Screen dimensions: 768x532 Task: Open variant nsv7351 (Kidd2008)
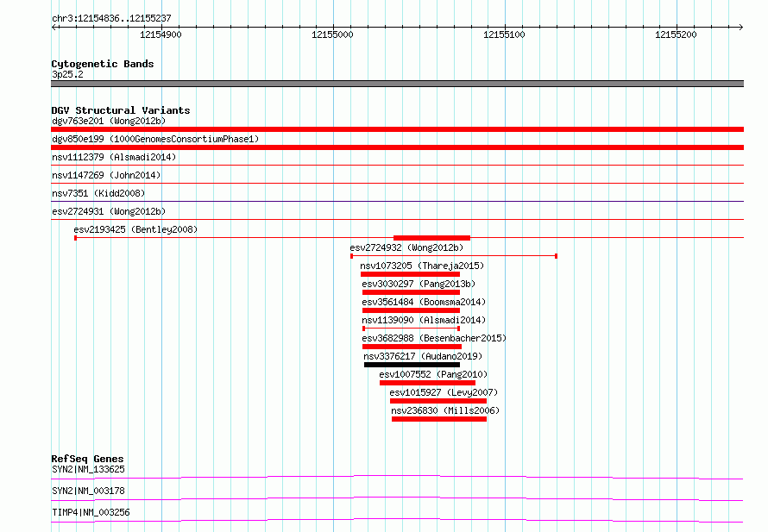tap(98, 193)
